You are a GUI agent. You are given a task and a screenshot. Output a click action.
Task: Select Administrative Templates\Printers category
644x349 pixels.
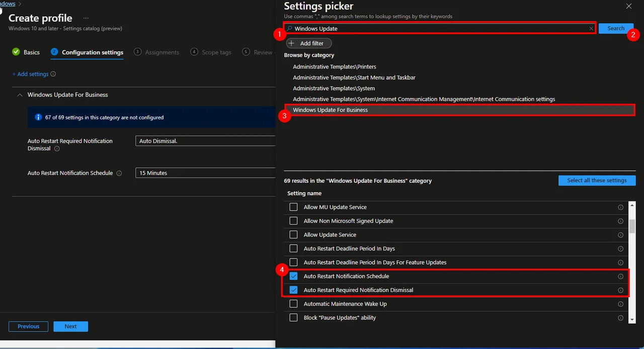(x=335, y=66)
